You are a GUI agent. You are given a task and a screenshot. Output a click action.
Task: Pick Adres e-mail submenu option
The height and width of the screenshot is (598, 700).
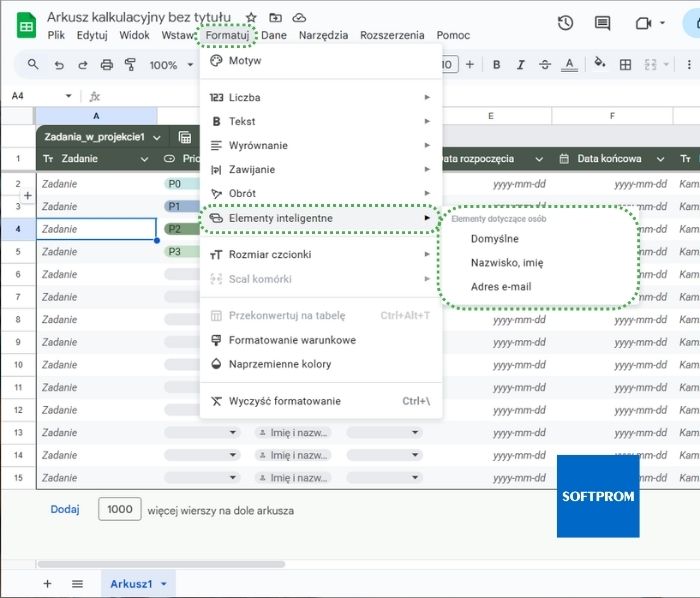501,287
